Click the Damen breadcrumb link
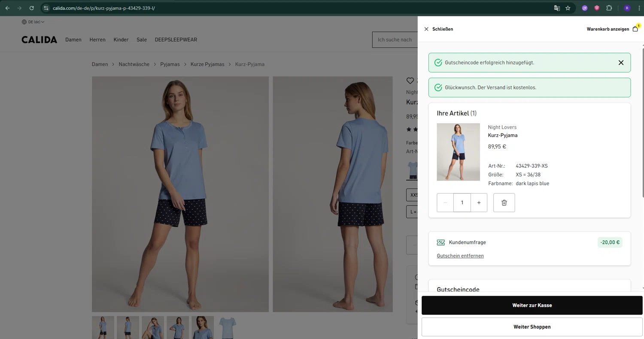Image resolution: width=644 pixels, height=339 pixels. click(100, 64)
